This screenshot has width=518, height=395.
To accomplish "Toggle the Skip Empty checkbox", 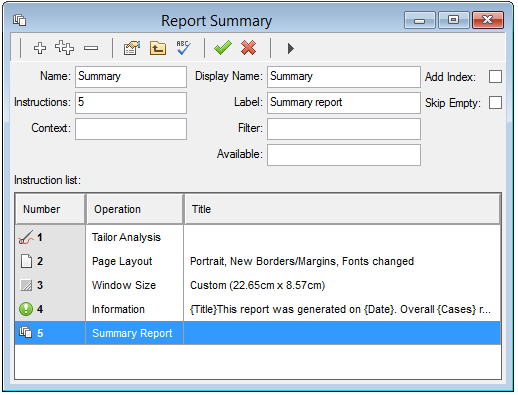I will pos(495,103).
